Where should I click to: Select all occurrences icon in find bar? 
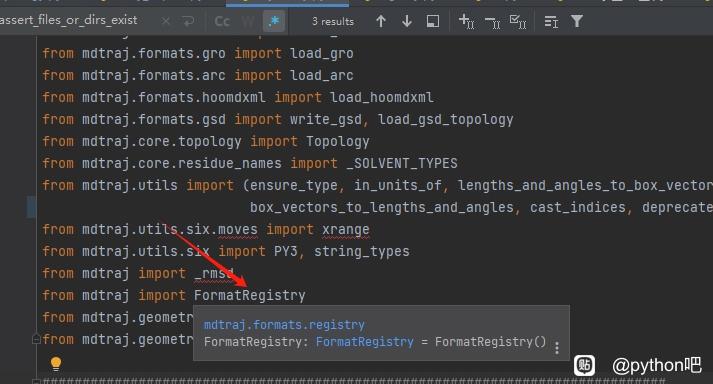point(518,21)
